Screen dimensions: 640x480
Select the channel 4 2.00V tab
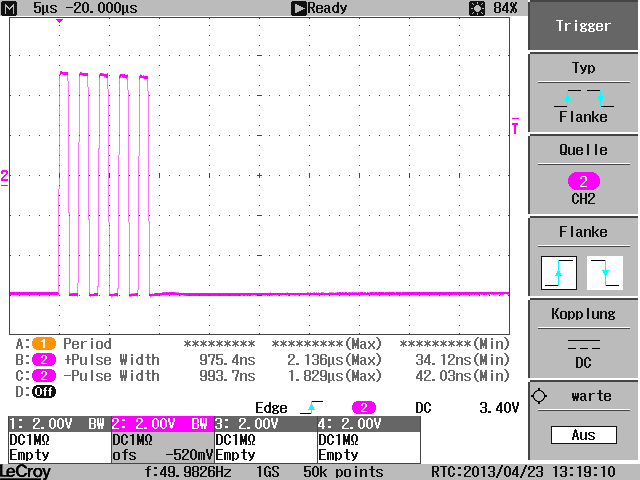(x=369, y=424)
